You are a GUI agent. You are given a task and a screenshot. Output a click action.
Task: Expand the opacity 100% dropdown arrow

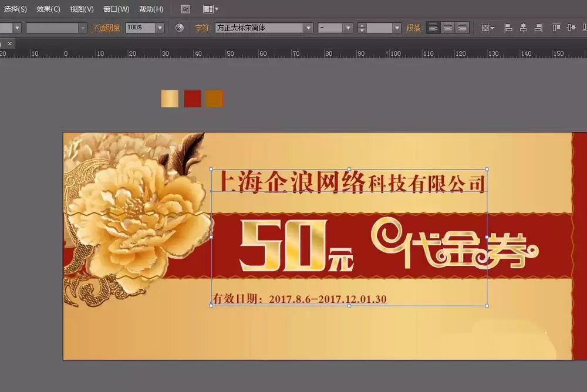pyautogui.click(x=160, y=28)
